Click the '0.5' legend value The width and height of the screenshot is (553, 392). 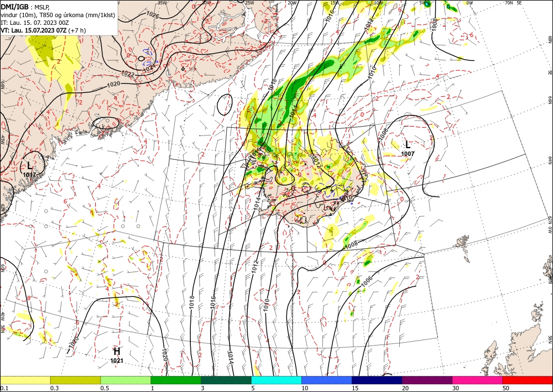105,388
